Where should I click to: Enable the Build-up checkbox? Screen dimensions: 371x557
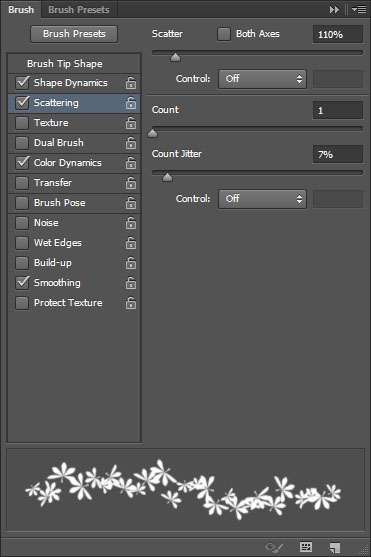pyautogui.click(x=22, y=263)
